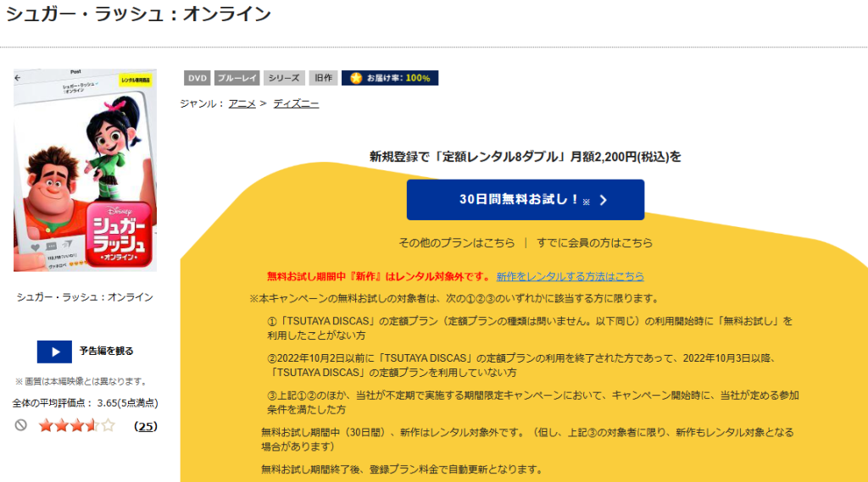Image resolution: width=868 pixels, height=482 pixels.
Task: Click the no-rating circle-slash icon
Action: 21,425
